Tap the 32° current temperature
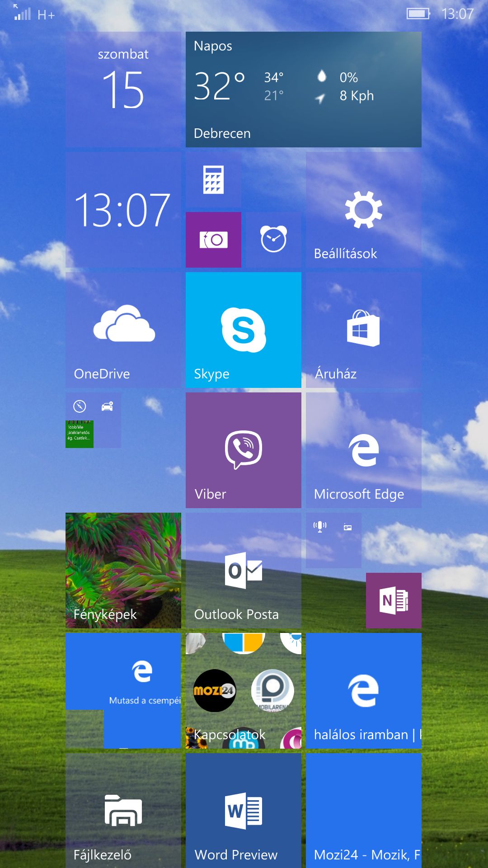488x868 pixels. click(219, 86)
